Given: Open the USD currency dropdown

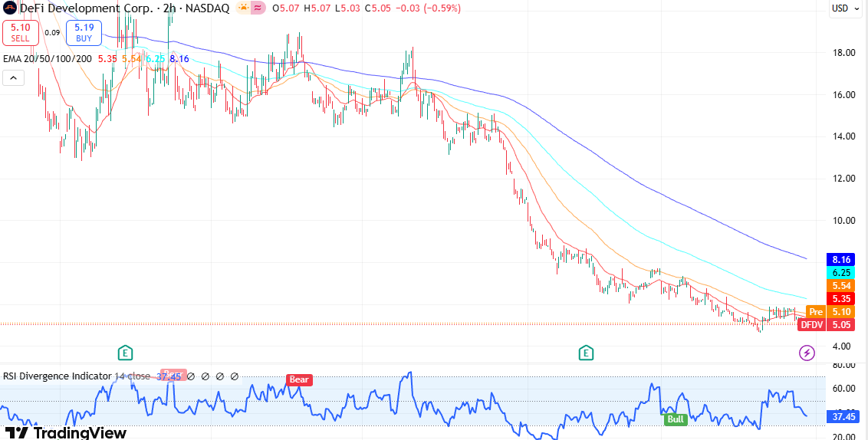Looking at the screenshot, I should pyautogui.click(x=846, y=8).
